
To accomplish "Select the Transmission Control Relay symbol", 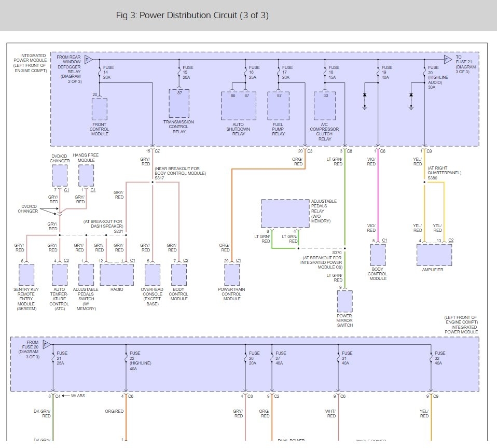I will coord(178,103).
